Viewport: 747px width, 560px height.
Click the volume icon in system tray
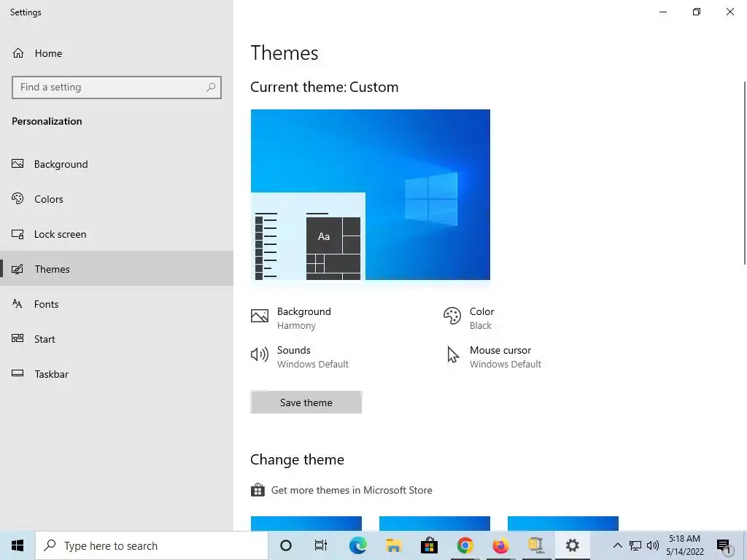(653, 545)
